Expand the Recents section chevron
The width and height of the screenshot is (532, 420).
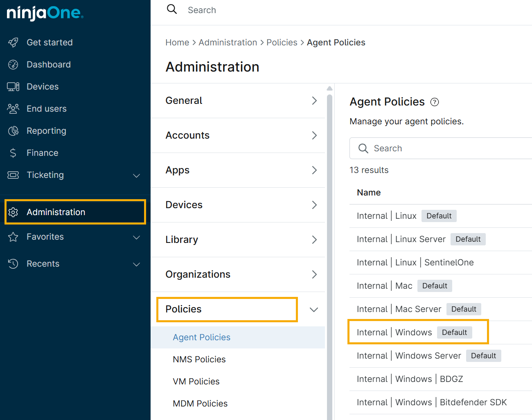137,264
